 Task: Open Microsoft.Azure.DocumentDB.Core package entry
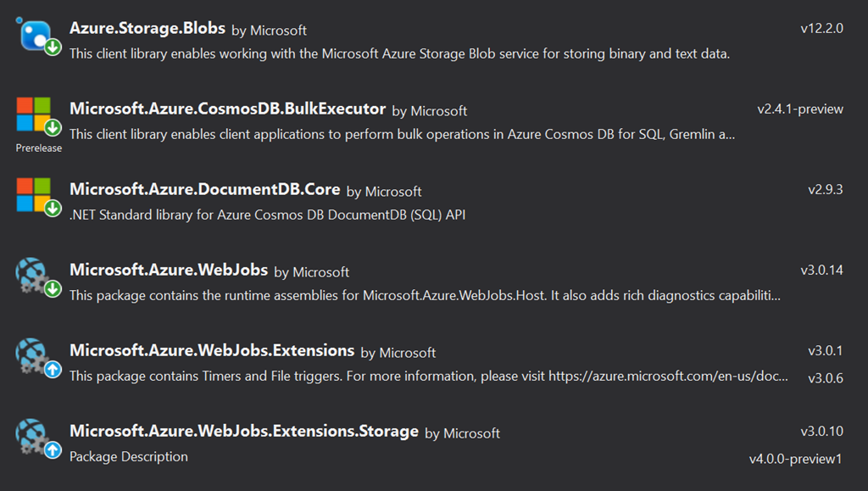[204, 190]
